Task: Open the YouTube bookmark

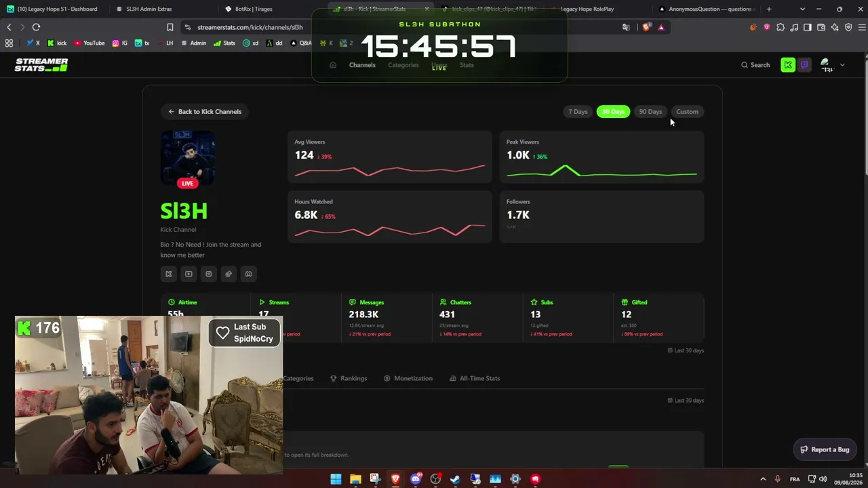Action: point(90,43)
